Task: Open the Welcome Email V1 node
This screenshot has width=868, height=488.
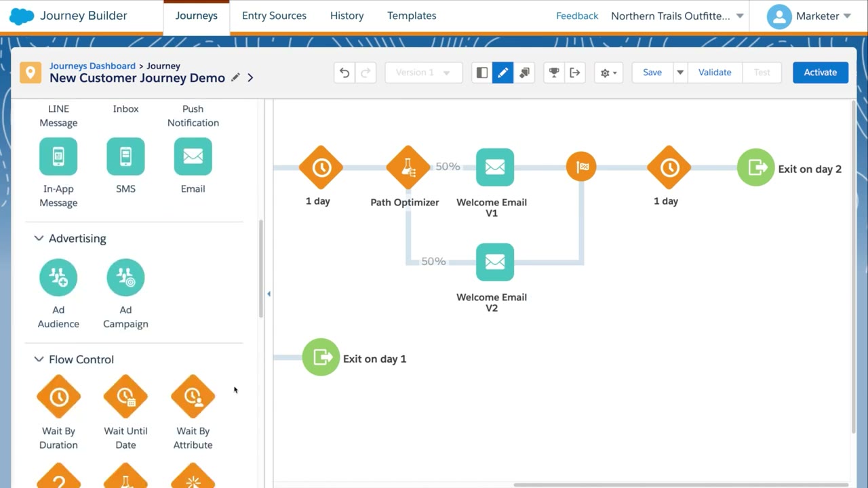Action: pyautogui.click(x=495, y=167)
